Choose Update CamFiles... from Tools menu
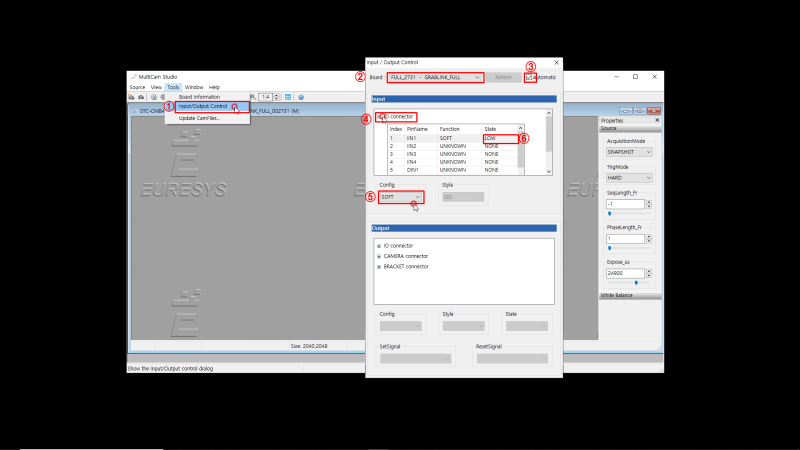800x450 pixels. (x=199, y=118)
